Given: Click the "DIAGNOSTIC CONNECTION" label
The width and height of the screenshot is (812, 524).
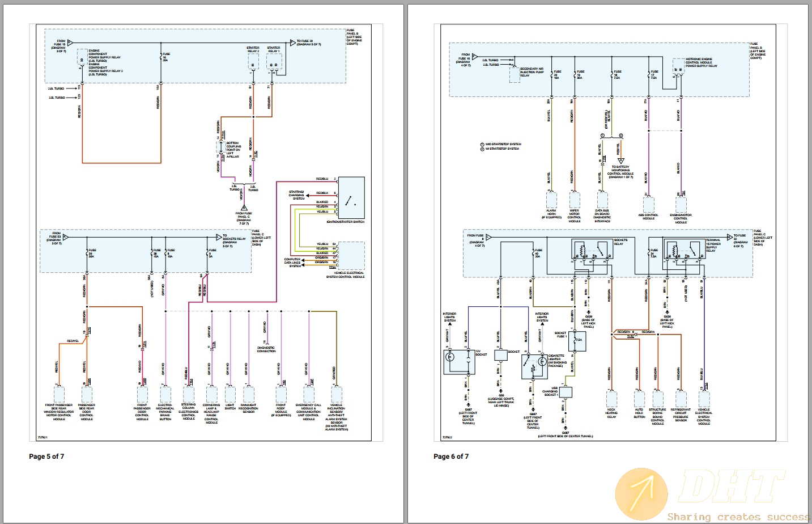Looking at the screenshot, I should (x=266, y=349).
